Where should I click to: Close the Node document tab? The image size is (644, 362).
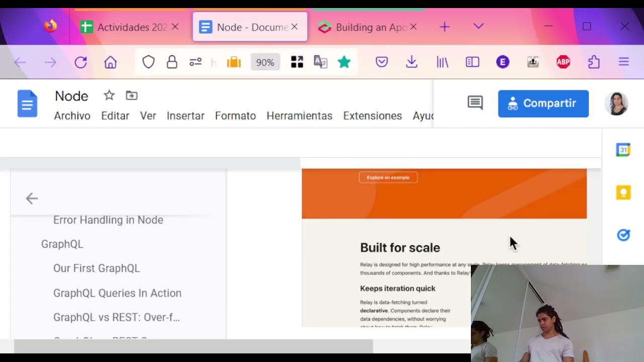tap(295, 27)
